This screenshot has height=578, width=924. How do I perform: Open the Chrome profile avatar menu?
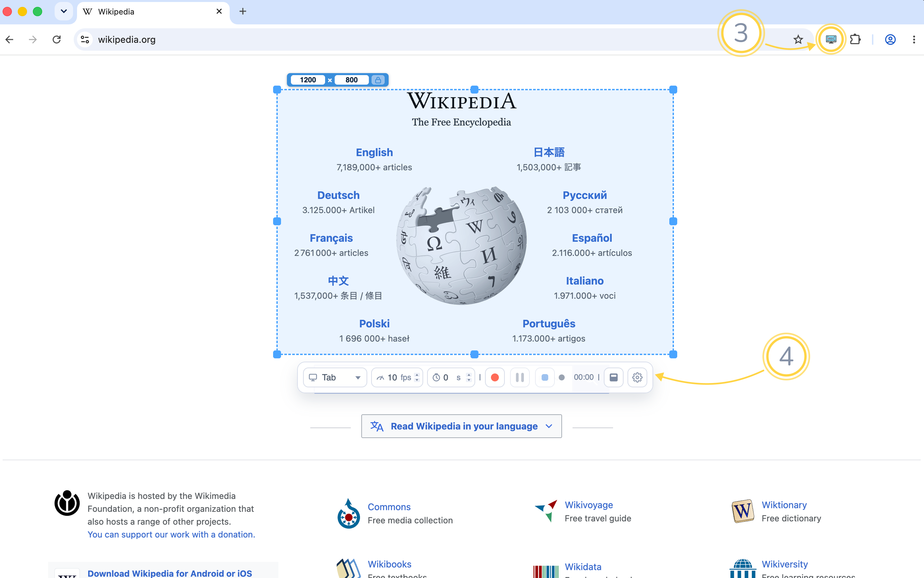(x=890, y=40)
